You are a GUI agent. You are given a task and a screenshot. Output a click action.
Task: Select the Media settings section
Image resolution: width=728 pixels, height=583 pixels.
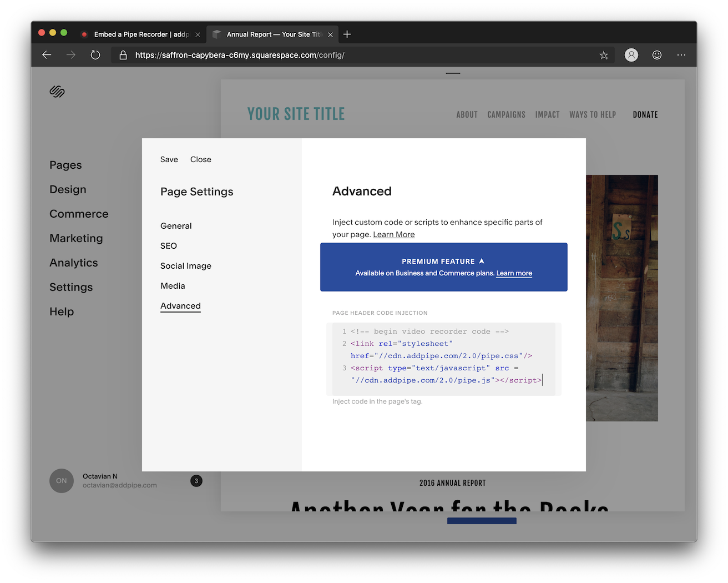173,285
